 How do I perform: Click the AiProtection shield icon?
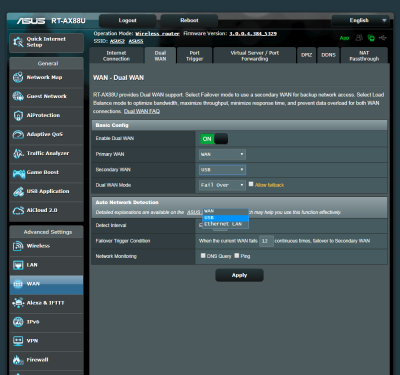click(x=18, y=115)
